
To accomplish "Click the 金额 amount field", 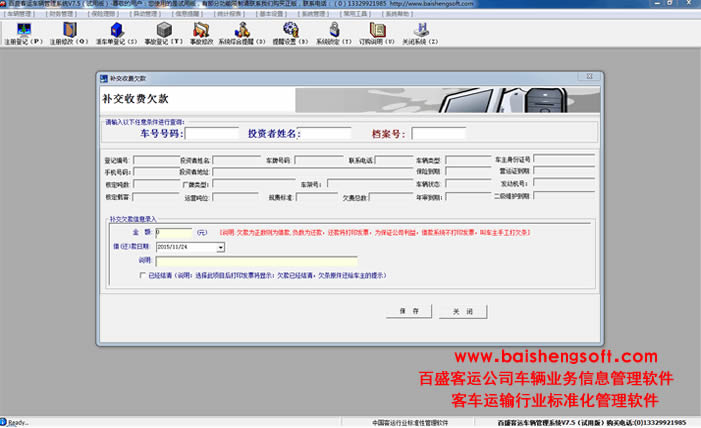I will pyautogui.click(x=174, y=233).
